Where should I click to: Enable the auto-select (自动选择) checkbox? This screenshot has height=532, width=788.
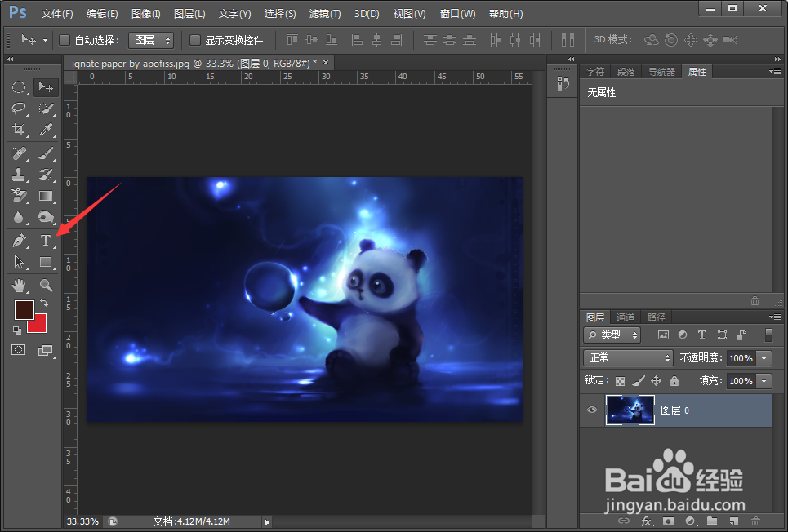tap(65, 40)
